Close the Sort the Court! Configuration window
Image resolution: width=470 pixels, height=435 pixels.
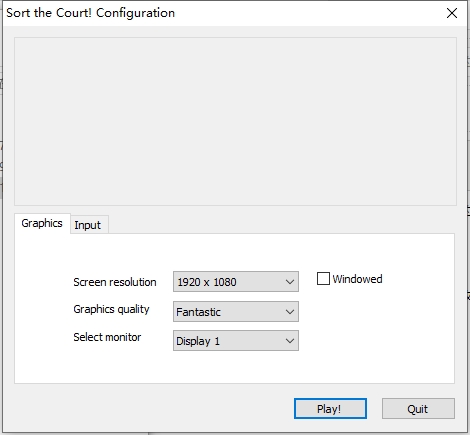pos(452,13)
